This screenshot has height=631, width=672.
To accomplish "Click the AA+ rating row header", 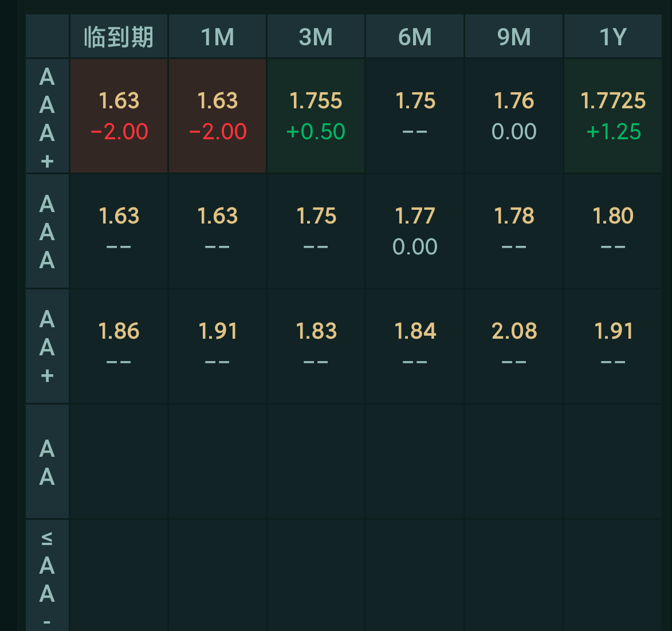I will 47,347.
